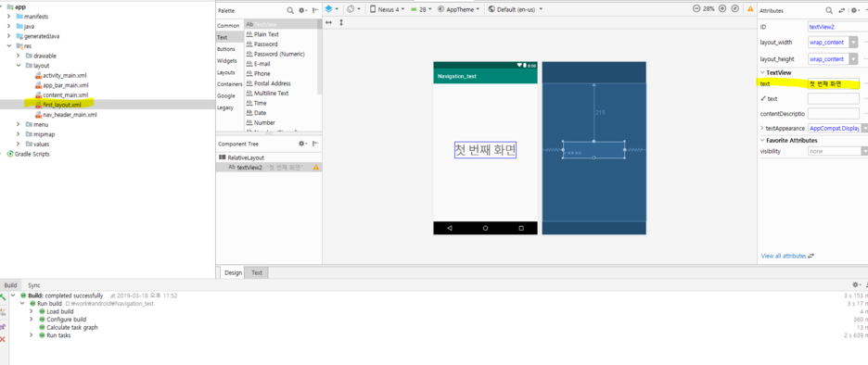The width and height of the screenshot is (868, 365).
Task: Change editor orientation setting
Action: pos(353,9)
